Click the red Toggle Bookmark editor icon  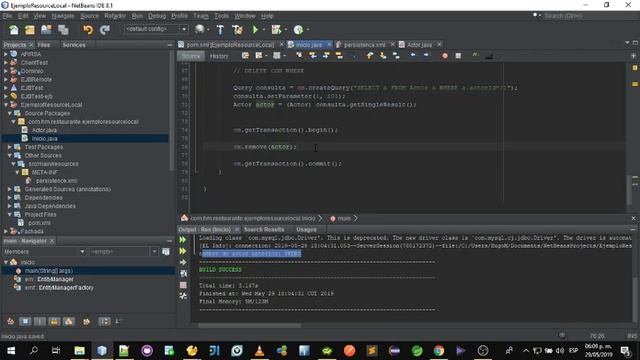click(x=444, y=56)
